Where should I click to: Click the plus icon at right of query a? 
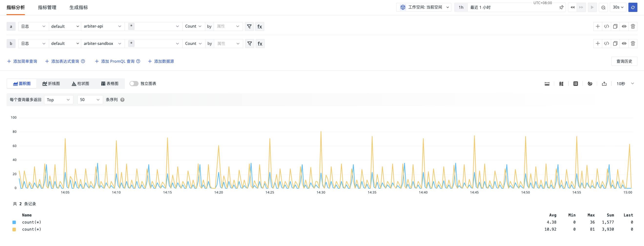[598, 26]
